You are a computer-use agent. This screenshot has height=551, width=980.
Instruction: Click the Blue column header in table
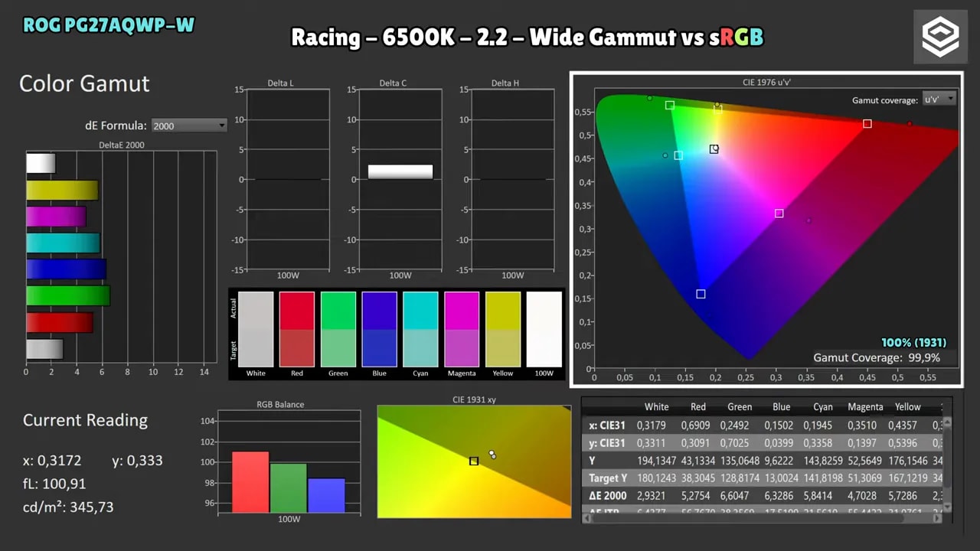(781, 407)
